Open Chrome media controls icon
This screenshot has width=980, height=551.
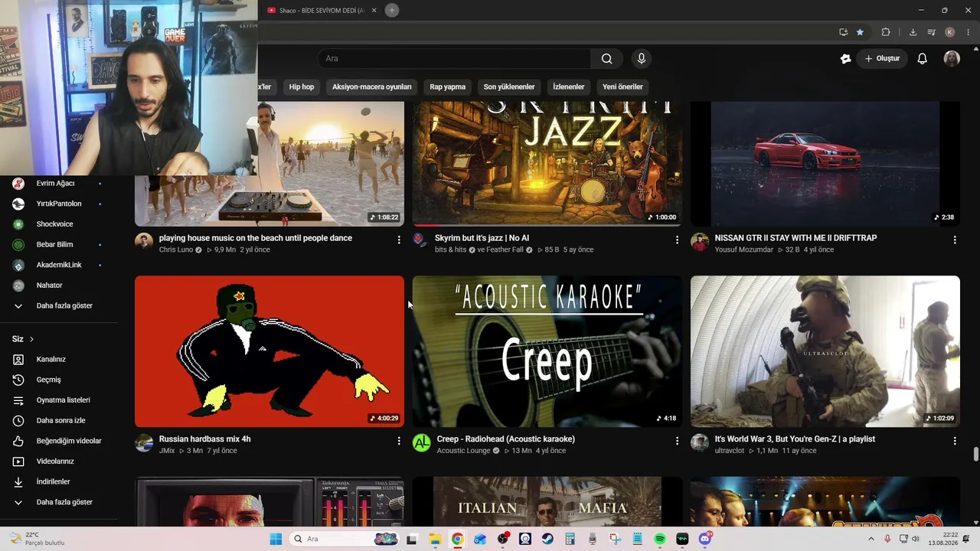932,32
